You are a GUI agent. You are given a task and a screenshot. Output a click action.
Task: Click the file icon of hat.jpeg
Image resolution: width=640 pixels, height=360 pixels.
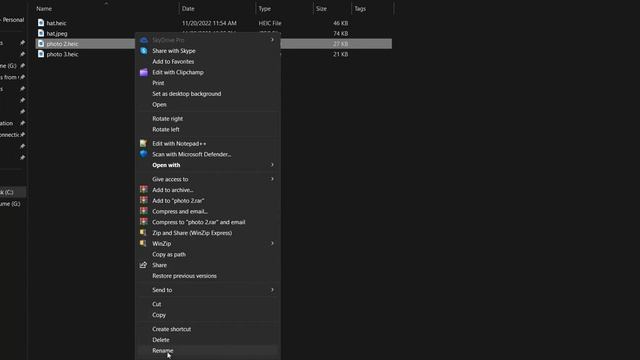41,33
